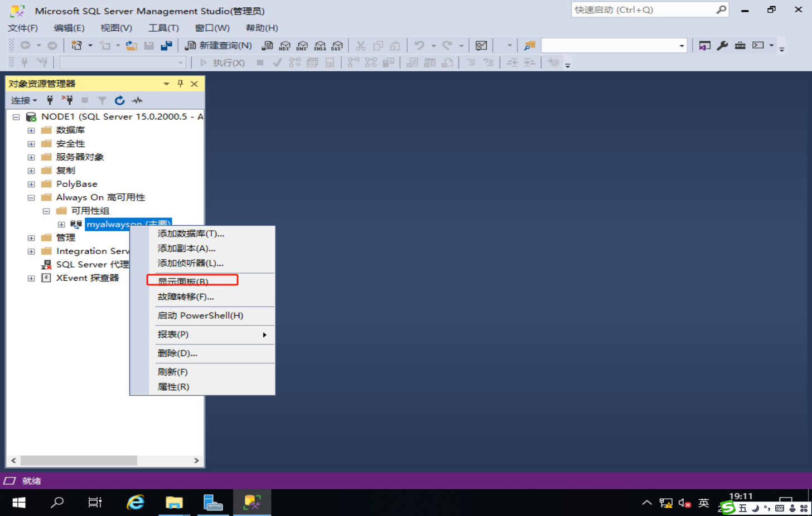Expand the myalwayson availability group
The height and width of the screenshot is (516, 812).
pyautogui.click(x=61, y=225)
